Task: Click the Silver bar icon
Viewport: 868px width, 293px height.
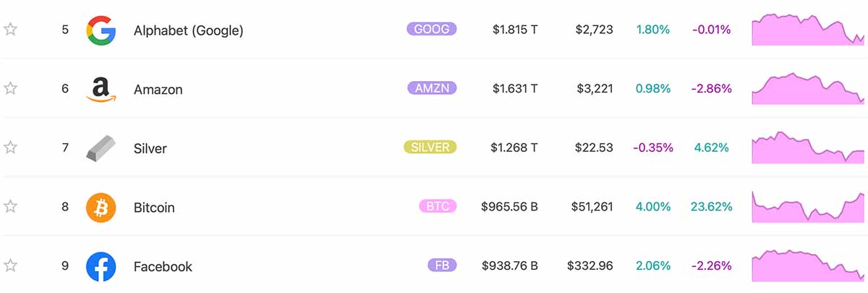Action: tap(101, 148)
